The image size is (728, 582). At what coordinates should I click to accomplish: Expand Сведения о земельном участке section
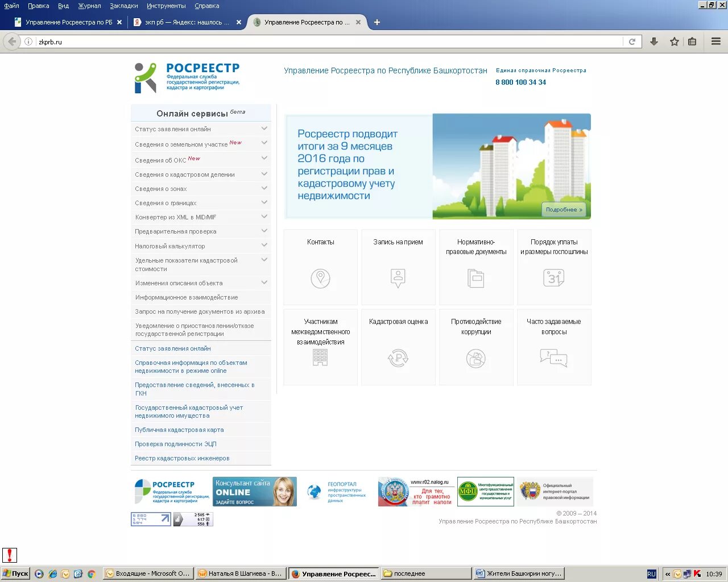pyautogui.click(x=264, y=143)
